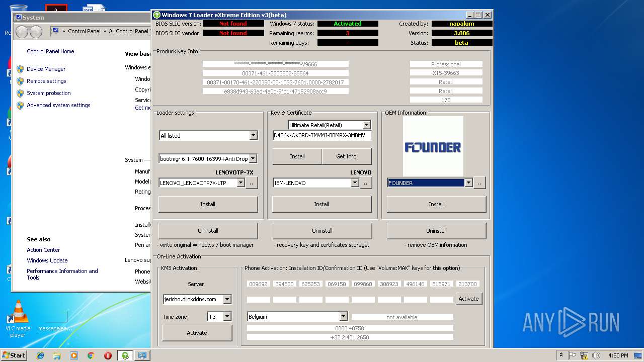
Task: Expand the bootmgr version dropdown
Action: click(253, 158)
